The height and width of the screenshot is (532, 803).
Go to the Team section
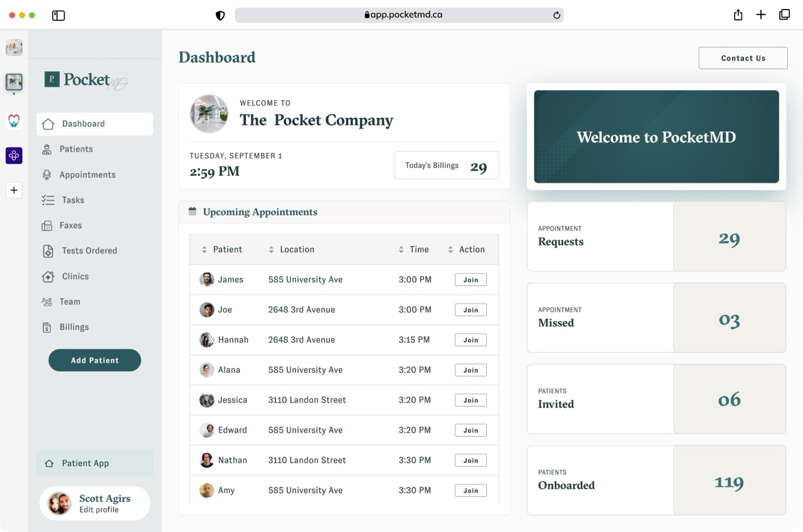pyautogui.click(x=70, y=302)
